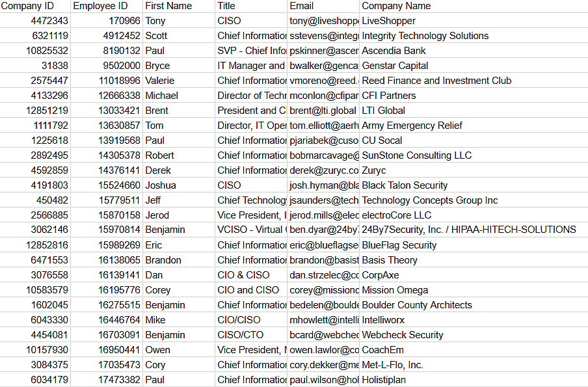This screenshot has height=387, width=588.
Task: Select the First Name header cell
Action: point(168,6)
